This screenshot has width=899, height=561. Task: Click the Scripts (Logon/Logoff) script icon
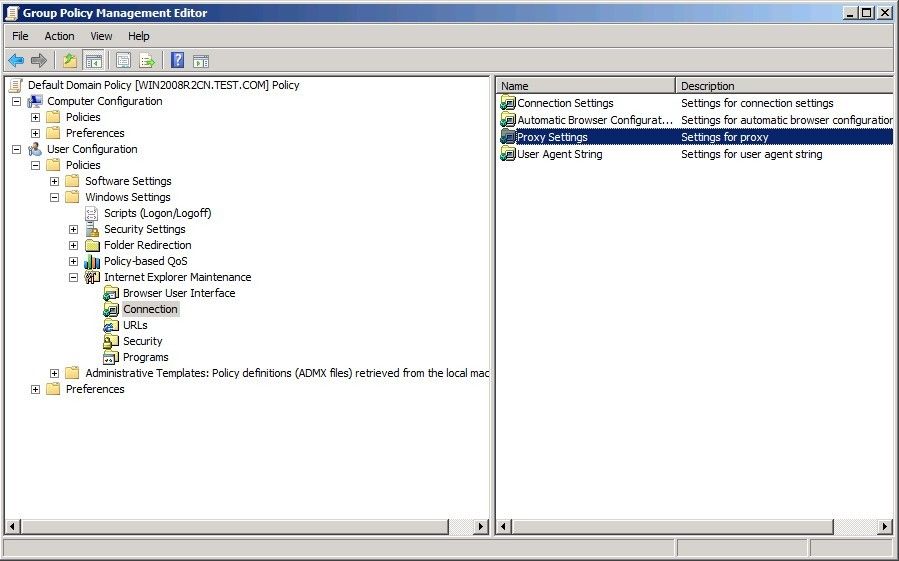[92, 213]
